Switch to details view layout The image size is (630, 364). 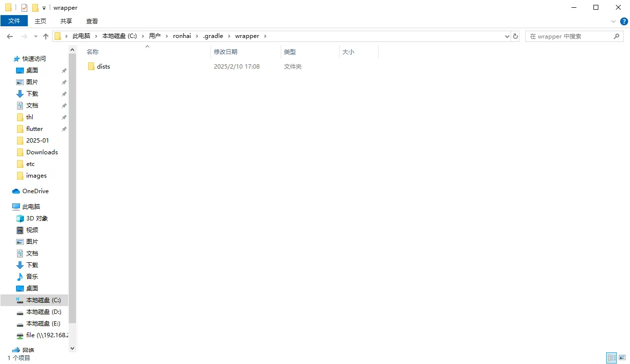(x=611, y=358)
